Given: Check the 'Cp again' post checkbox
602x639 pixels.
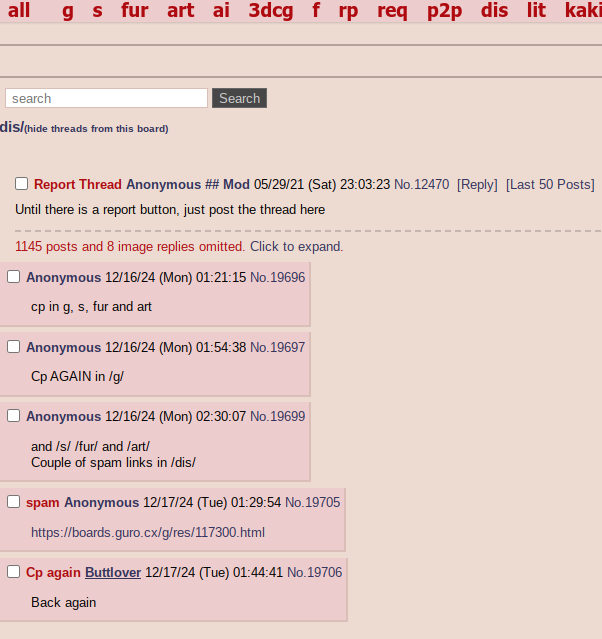Looking at the screenshot, I should [x=13, y=572].
